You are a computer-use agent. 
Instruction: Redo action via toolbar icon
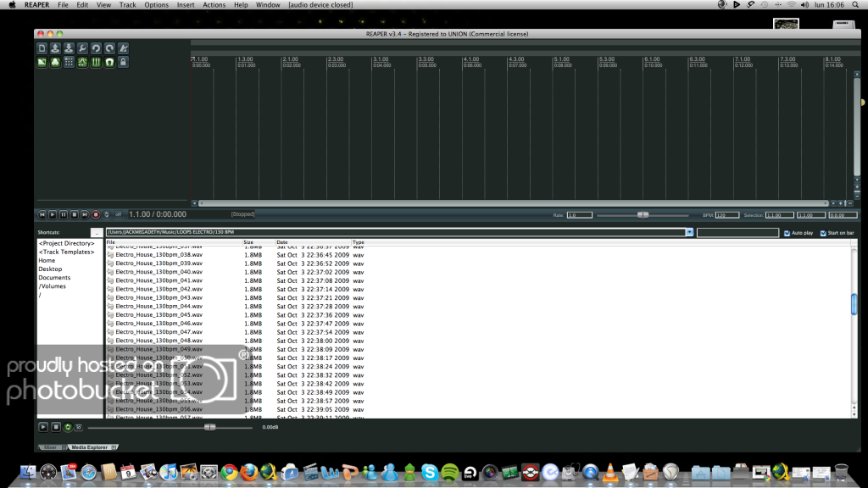coord(109,48)
